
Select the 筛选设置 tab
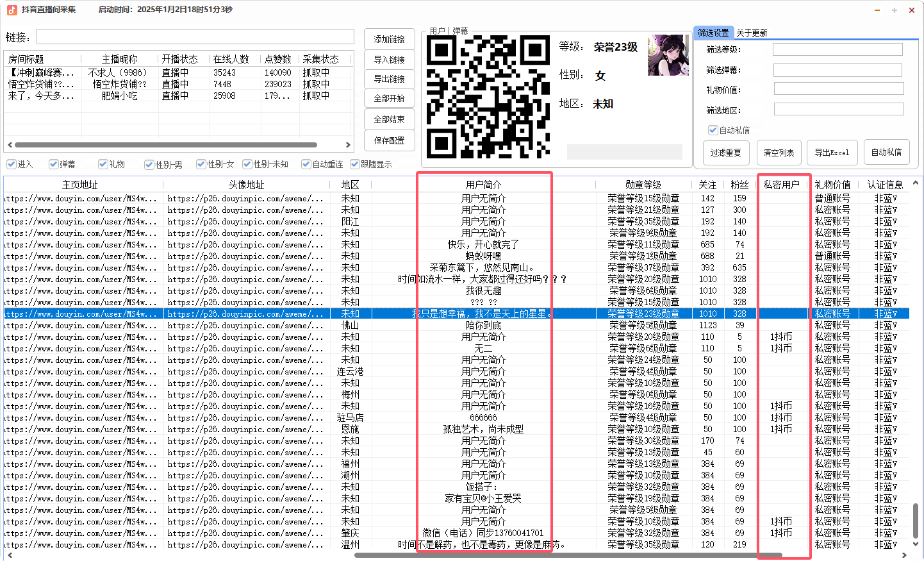pos(713,33)
